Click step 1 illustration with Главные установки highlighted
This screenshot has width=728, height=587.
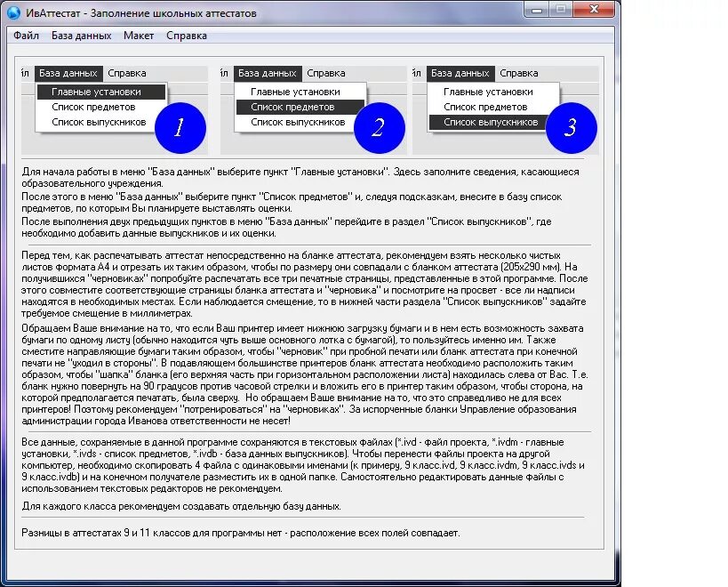coord(114,110)
